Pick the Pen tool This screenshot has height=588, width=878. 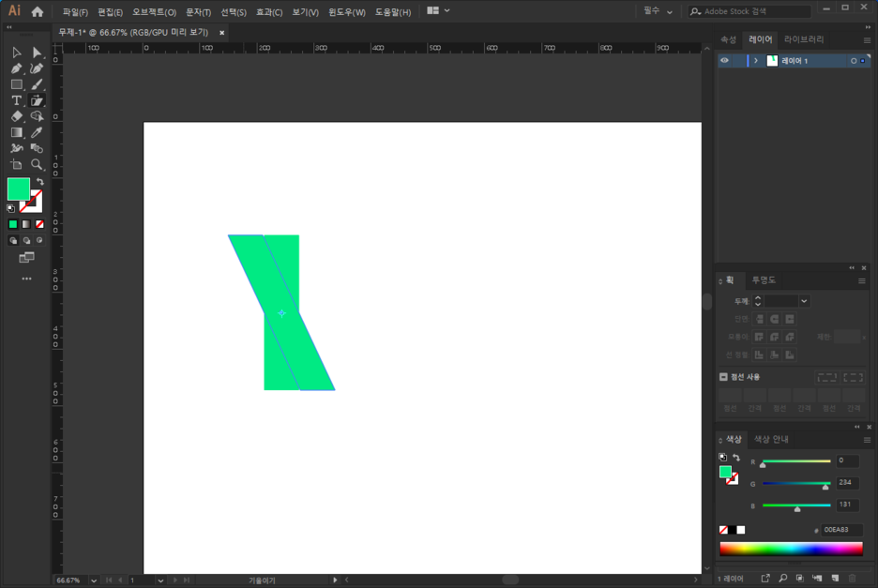(x=16, y=68)
